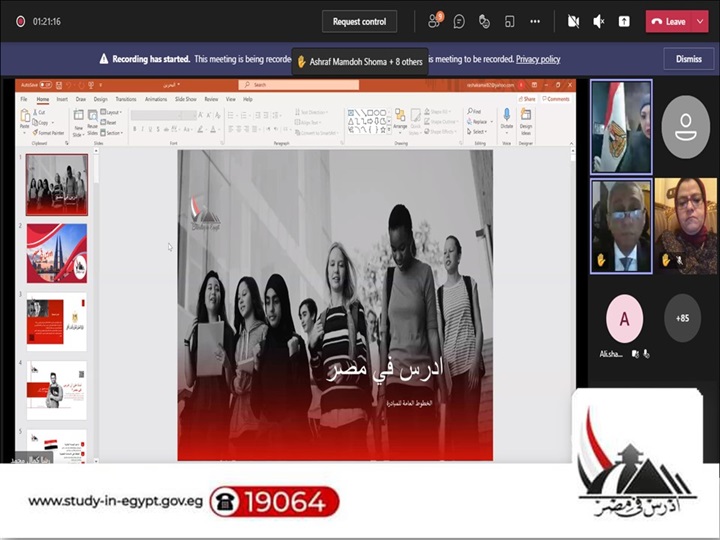Open the Layout dropdown in Slides group
This screenshot has height=540, width=720.
click(x=112, y=113)
